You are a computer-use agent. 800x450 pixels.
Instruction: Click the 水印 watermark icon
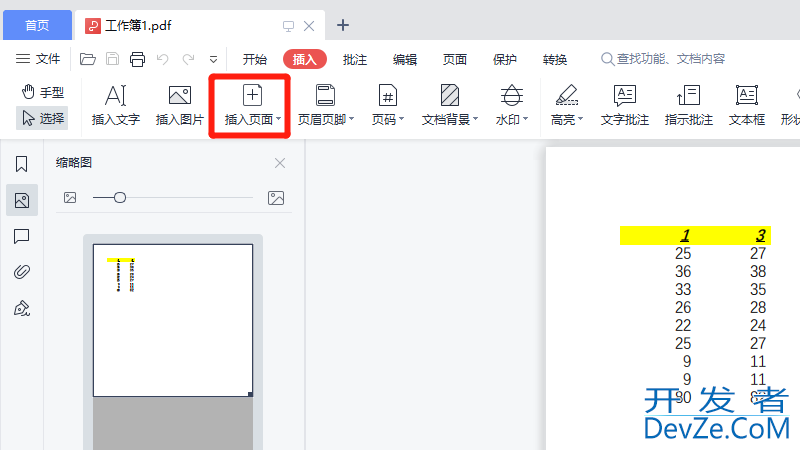tap(511, 95)
